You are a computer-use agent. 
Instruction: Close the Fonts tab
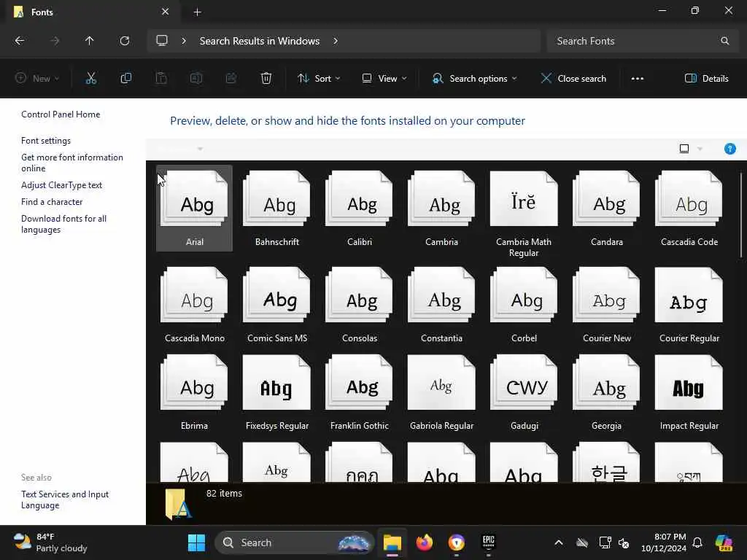click(x=166, y=12)
